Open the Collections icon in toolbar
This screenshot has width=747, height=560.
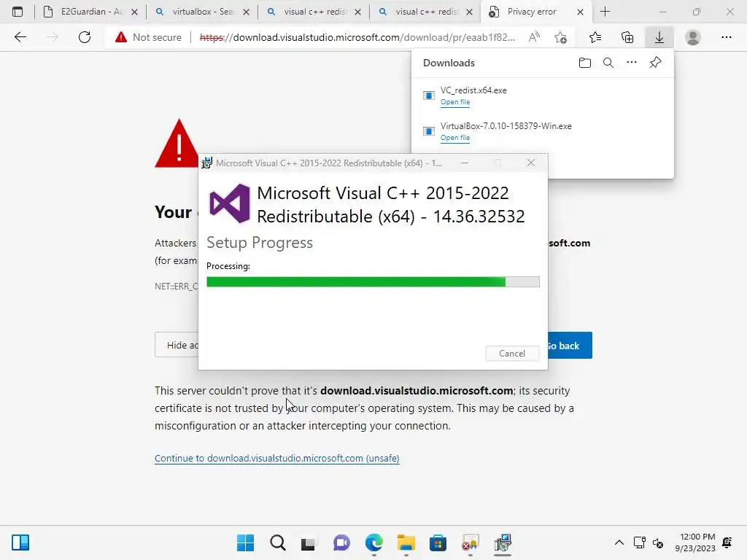click(627, 37)
